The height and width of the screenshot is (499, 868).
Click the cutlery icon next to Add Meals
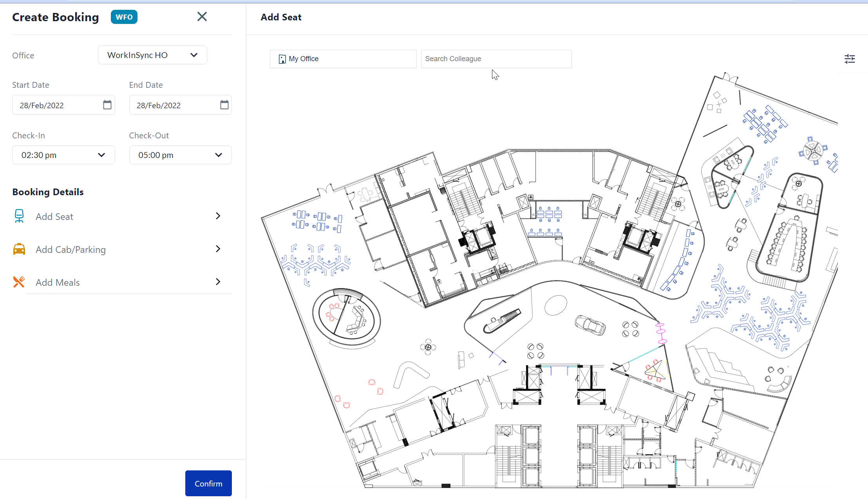(19, 281)
